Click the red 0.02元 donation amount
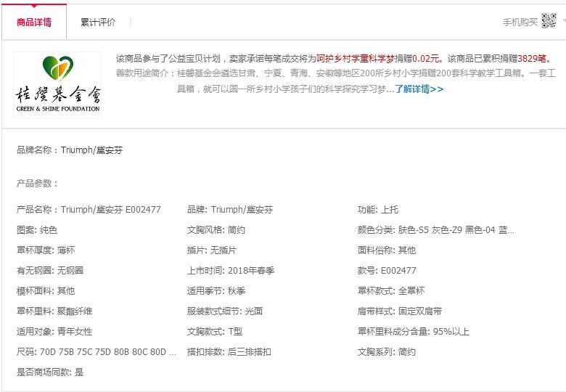Viewport: 566px width, 392px height. [x=425, y=59]
